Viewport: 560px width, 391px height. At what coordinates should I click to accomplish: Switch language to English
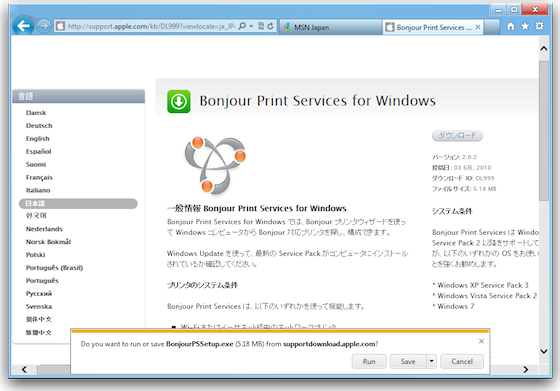(38, 139)
